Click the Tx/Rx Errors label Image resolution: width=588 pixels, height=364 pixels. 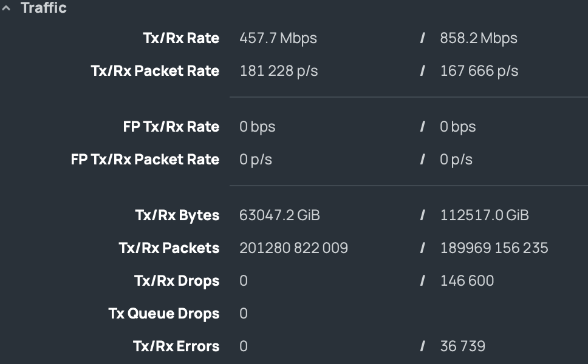pos(176,346)
